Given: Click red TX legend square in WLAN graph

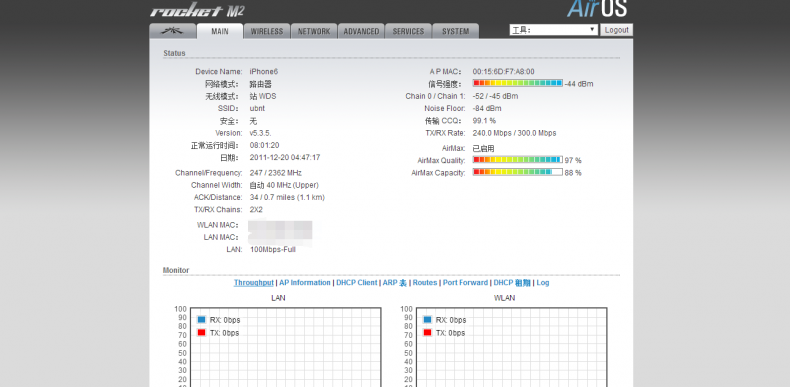Looking at the screenshot, I should (x=427, y=333).
